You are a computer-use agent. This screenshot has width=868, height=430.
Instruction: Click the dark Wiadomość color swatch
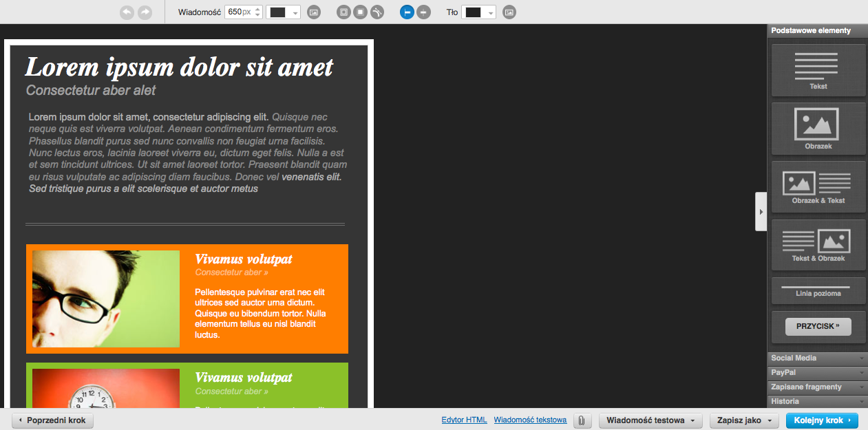click(278, 12)
